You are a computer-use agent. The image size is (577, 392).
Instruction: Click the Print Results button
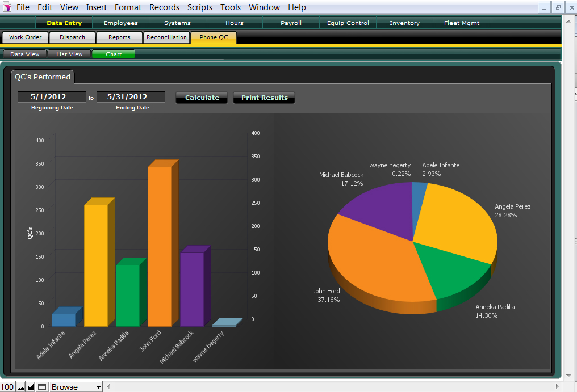[x=264, y=98]
